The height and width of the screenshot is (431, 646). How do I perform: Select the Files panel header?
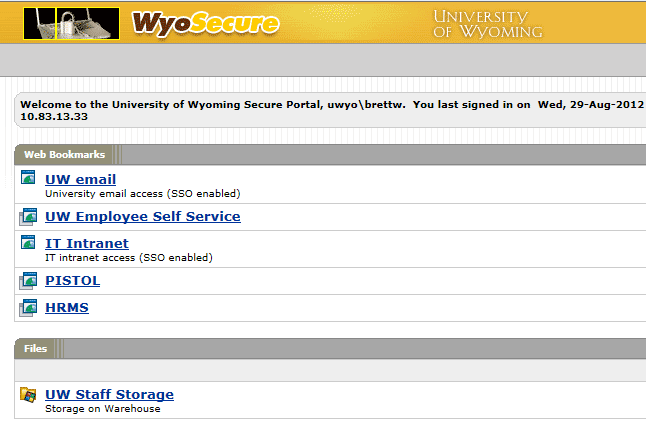coord(35,349)
